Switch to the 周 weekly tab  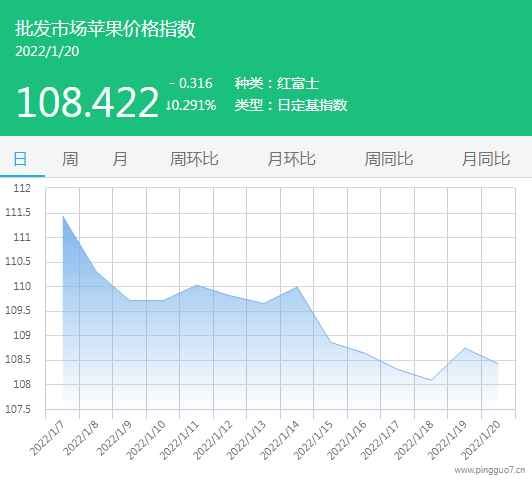70,159
